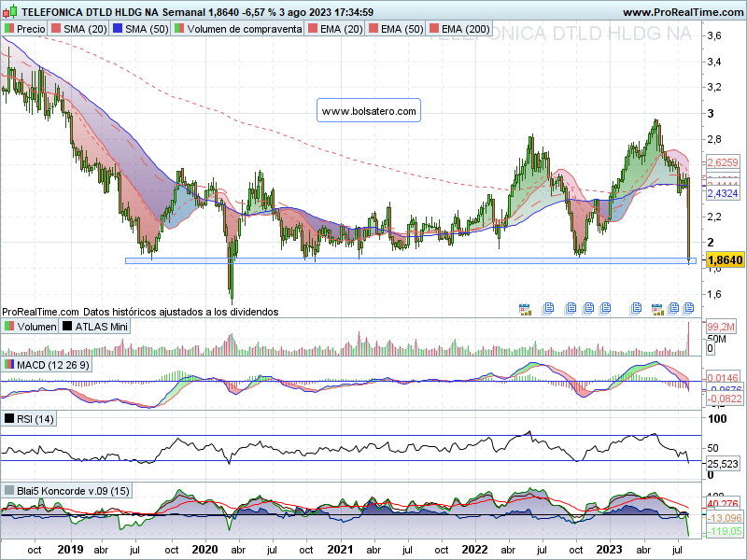This screenshot has height=560, width=747.
Task: Click the 1,6 price axis label
Action: 714,294
